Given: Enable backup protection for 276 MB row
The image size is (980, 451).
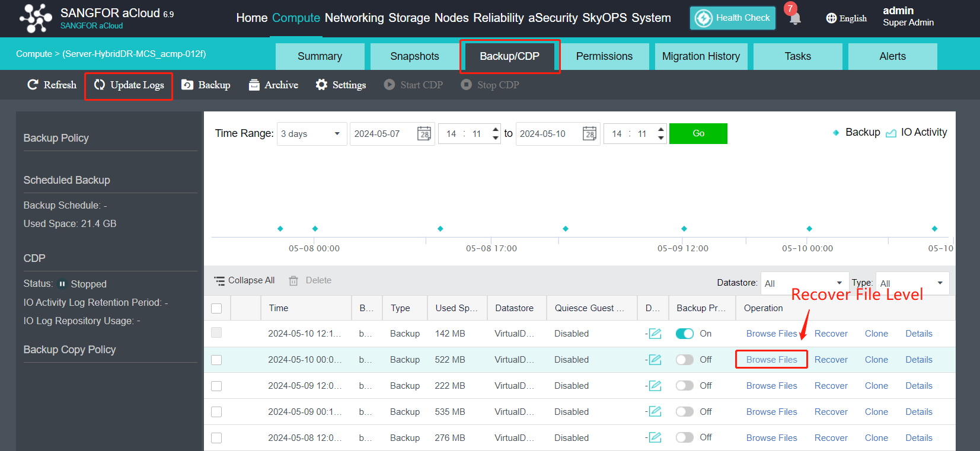Looking at the screenshot, I should click(685, 437).
